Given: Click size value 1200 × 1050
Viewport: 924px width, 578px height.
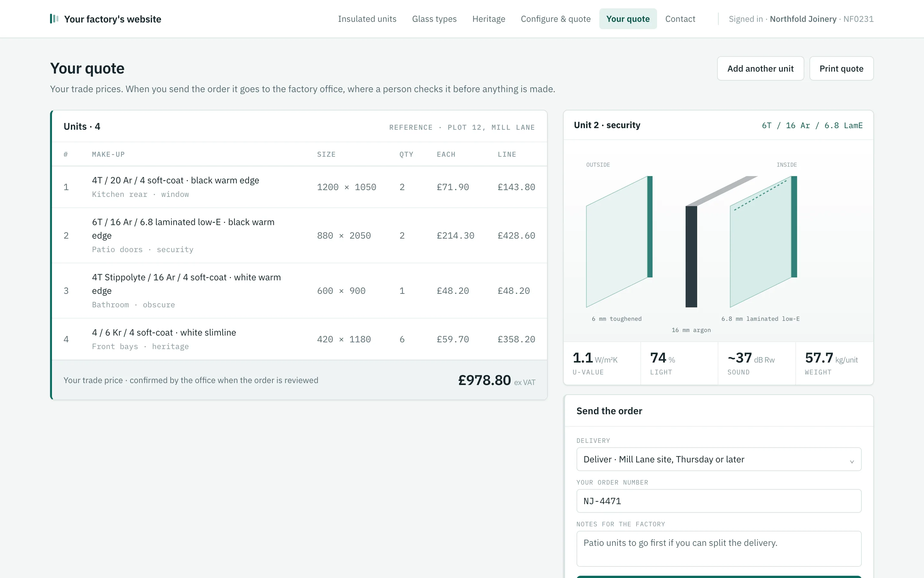Looking at the screenshot, I should pos(346,187).
